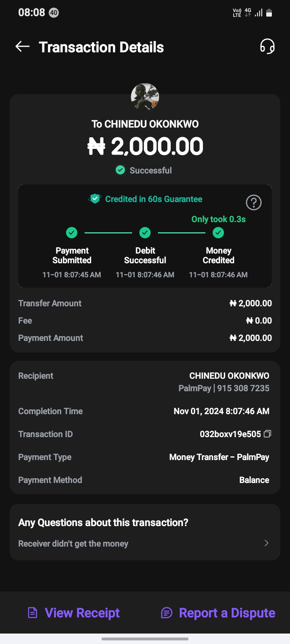Open "Receiver didn't get the money" option

tap(73, 544)
